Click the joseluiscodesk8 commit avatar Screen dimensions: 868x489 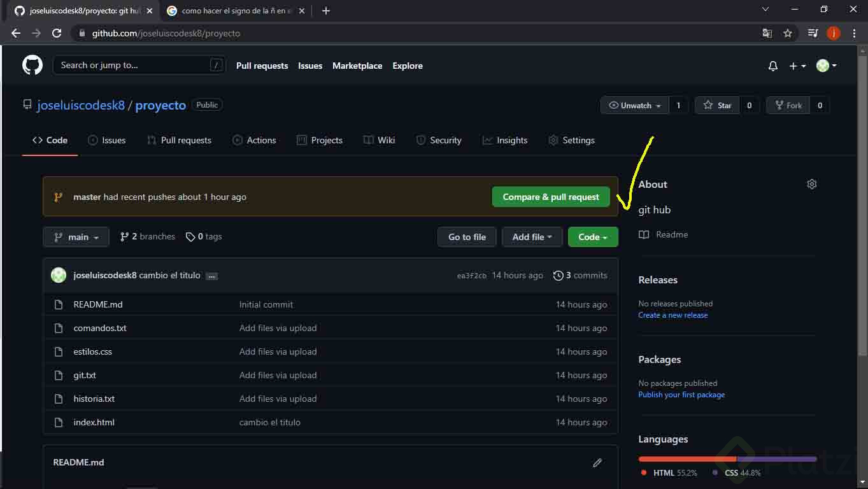pyautogui.click(x=59, y=275)
